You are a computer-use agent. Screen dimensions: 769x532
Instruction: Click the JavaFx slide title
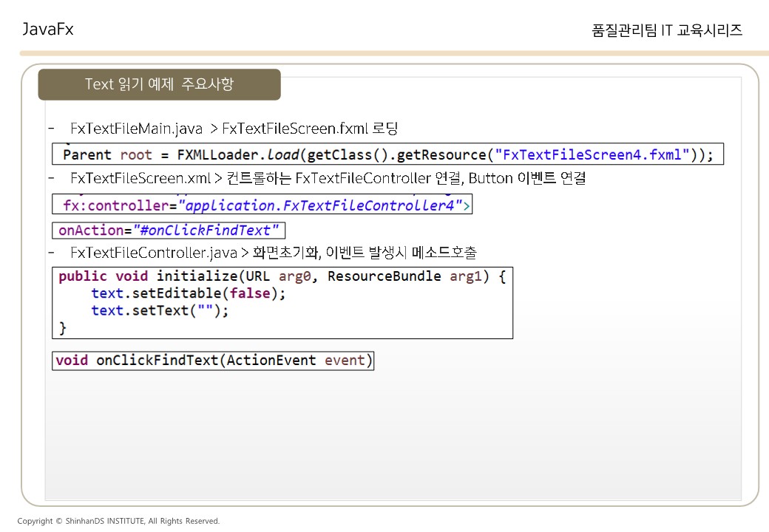pos(47,30)
